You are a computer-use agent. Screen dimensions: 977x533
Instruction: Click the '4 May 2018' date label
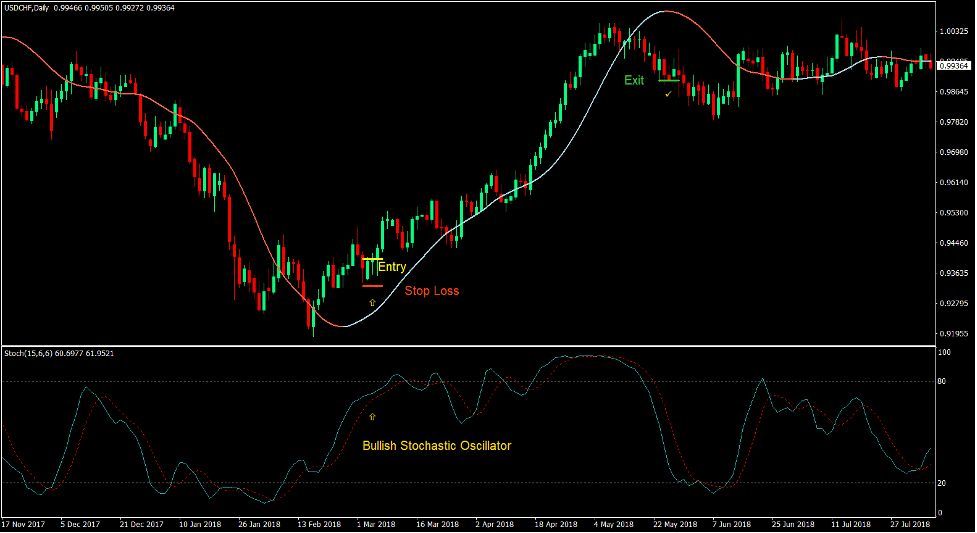[x=612, y=524]
